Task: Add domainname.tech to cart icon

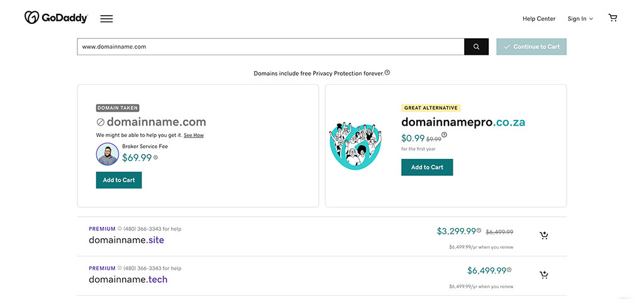Action: 544,275
